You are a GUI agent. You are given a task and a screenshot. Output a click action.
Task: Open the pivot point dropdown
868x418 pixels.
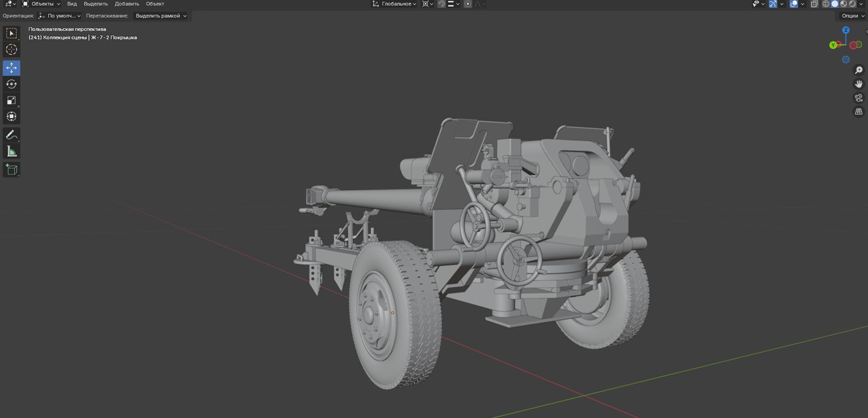(428, 3)
